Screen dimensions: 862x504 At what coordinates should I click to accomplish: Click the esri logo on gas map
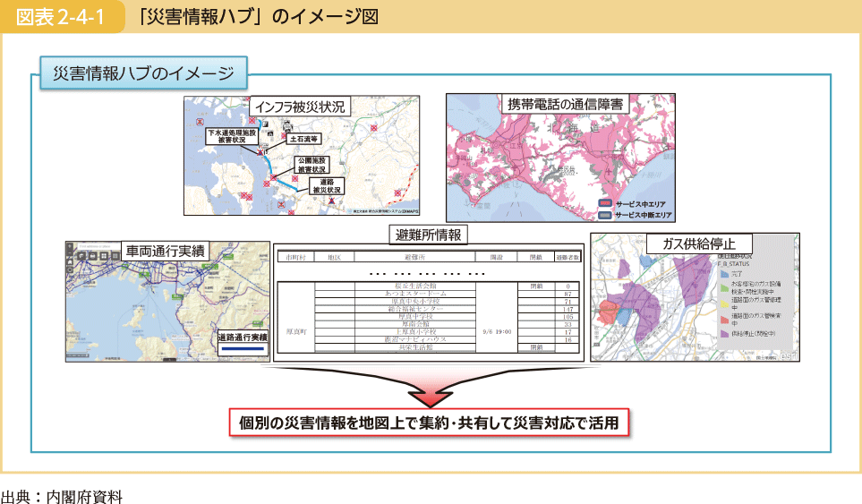pos(789,355)
